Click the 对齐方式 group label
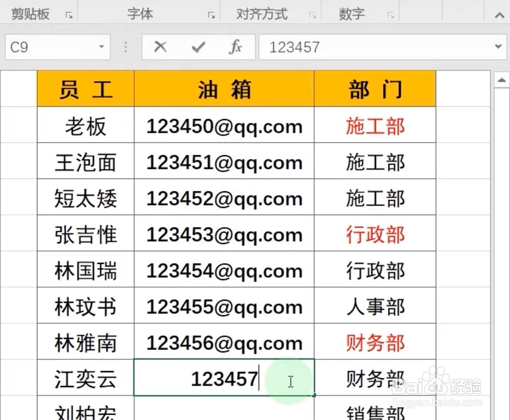This screenshot has height=420, width=510. click(261, 13)
